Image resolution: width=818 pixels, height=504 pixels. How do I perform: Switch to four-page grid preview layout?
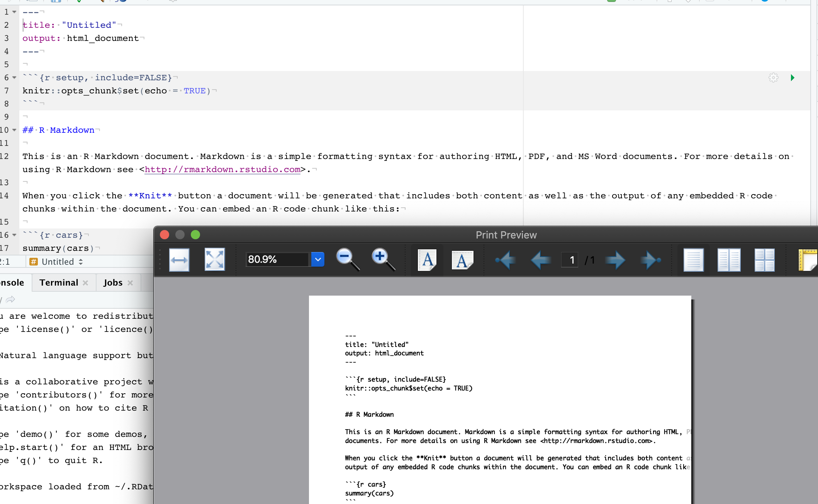(764, 260)
